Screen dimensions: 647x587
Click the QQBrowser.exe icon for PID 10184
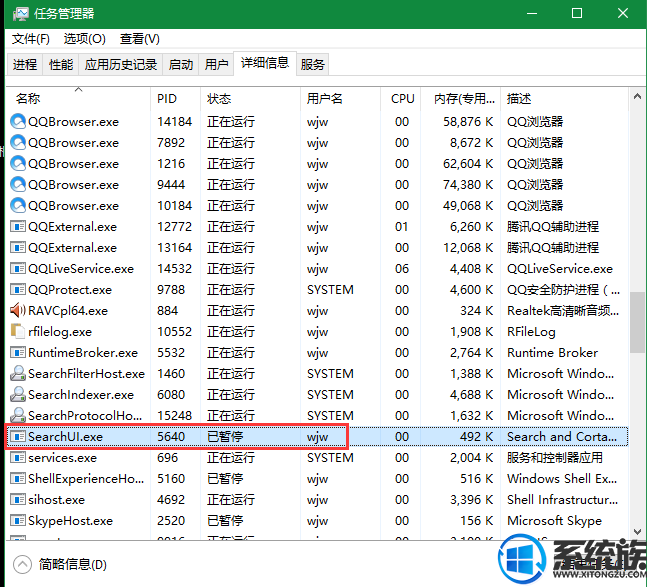[x=18, y=205]
